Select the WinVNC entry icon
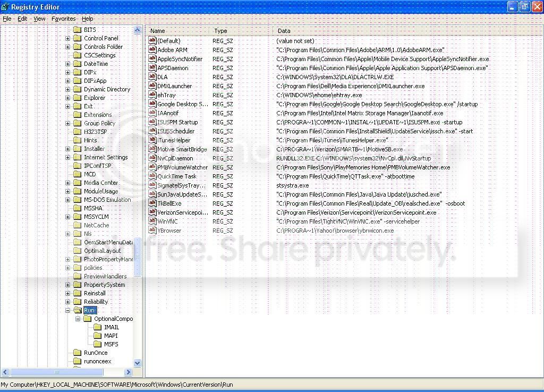This screenshot has height=392, width=544. [x=152, y=221]
